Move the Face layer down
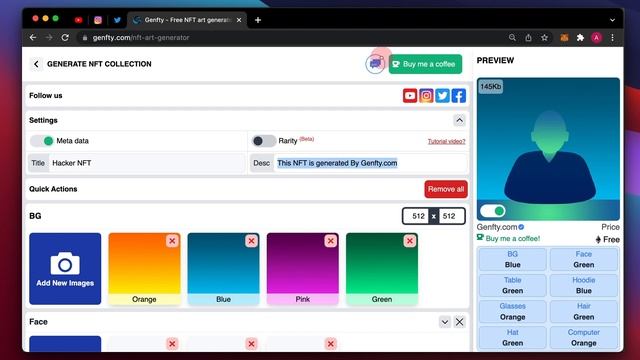This screenshot has height=360, width=640. point(444,322)
